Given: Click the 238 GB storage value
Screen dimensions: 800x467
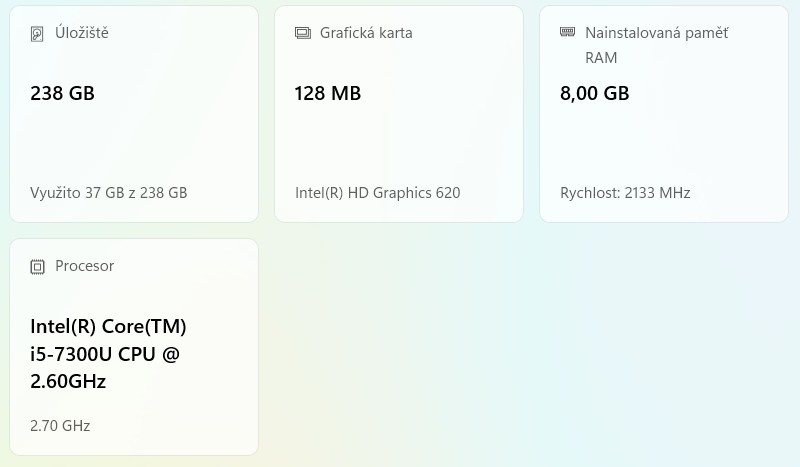Looking at the screenshot, I should (x=62, y=94).
